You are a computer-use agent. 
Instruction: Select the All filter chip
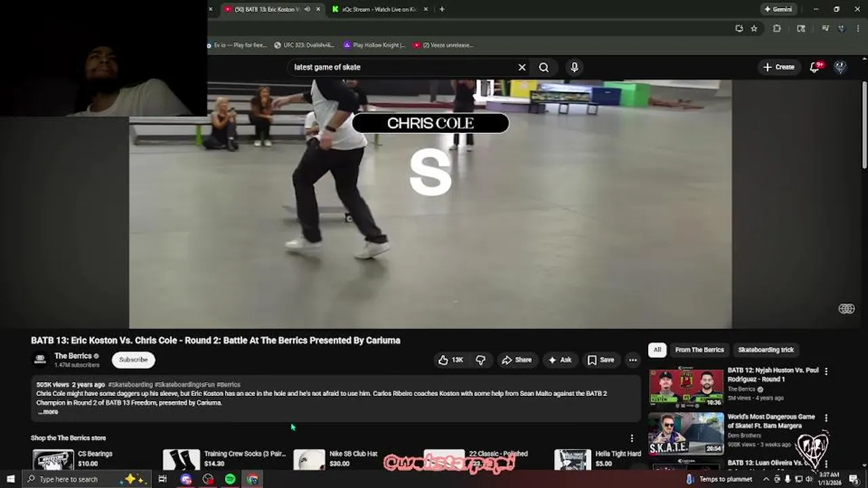click(x=656, y=350)
